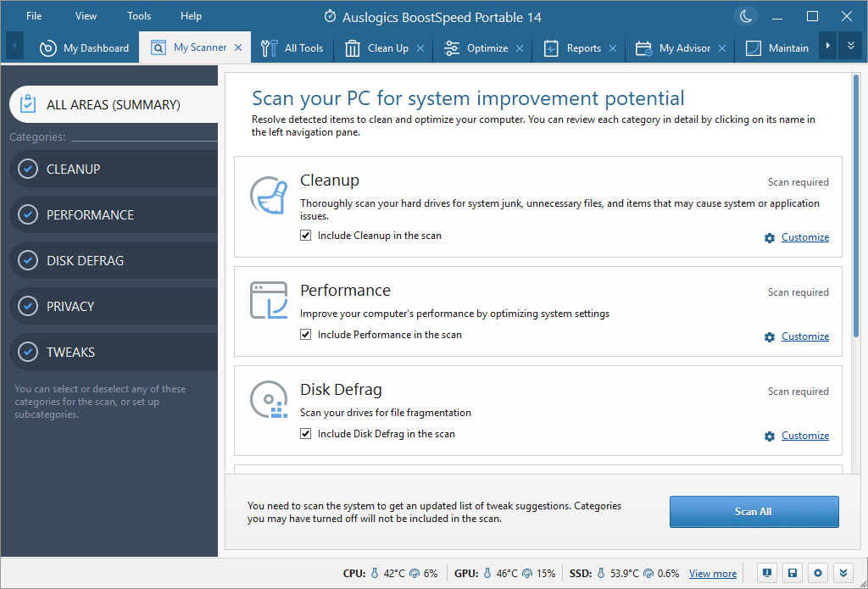Screen dimensions: 868x589
Task: Expand the tab list dropdown chevron
Action: [x=850, y=46]
